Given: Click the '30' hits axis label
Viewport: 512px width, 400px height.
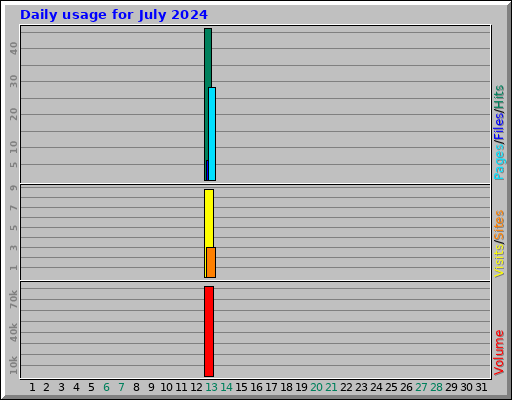Looking at the screenshot, I should coord(13,81).
